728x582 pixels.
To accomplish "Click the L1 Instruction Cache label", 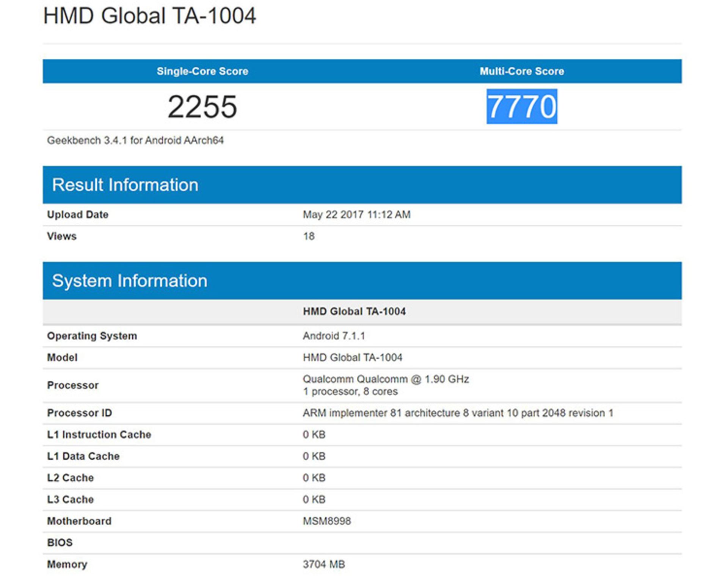I will [x=99, y=435].
